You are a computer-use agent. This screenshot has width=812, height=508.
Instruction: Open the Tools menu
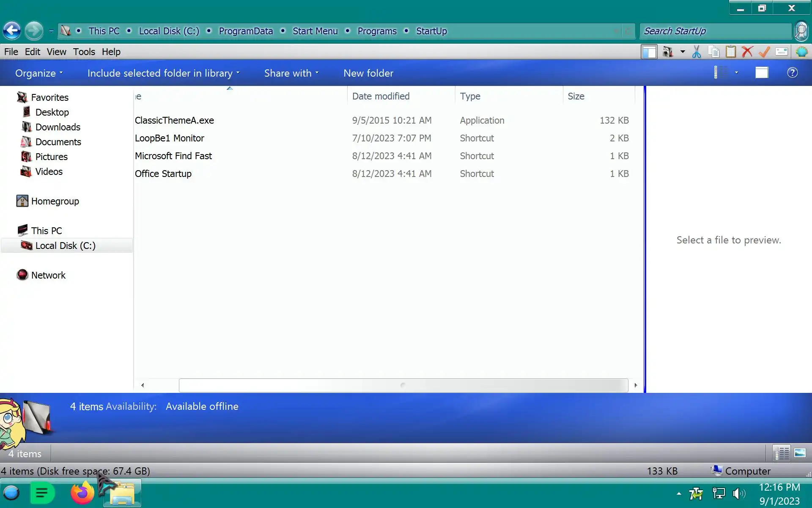click(x=84, y=52)
